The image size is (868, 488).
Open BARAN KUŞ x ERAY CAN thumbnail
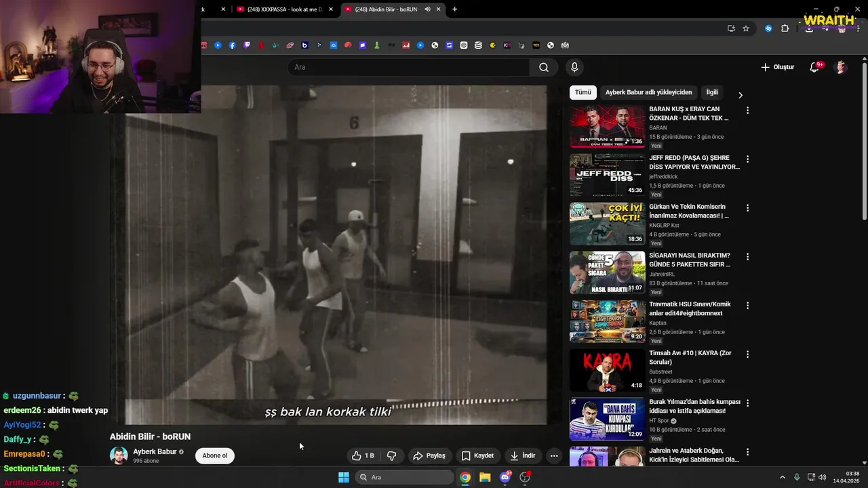608,126
